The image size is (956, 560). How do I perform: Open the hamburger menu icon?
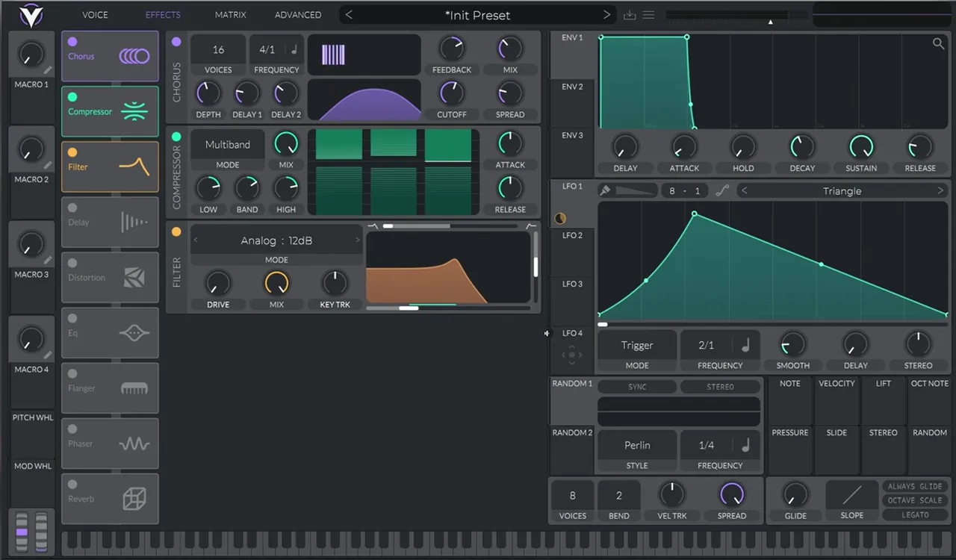point(648,15)
